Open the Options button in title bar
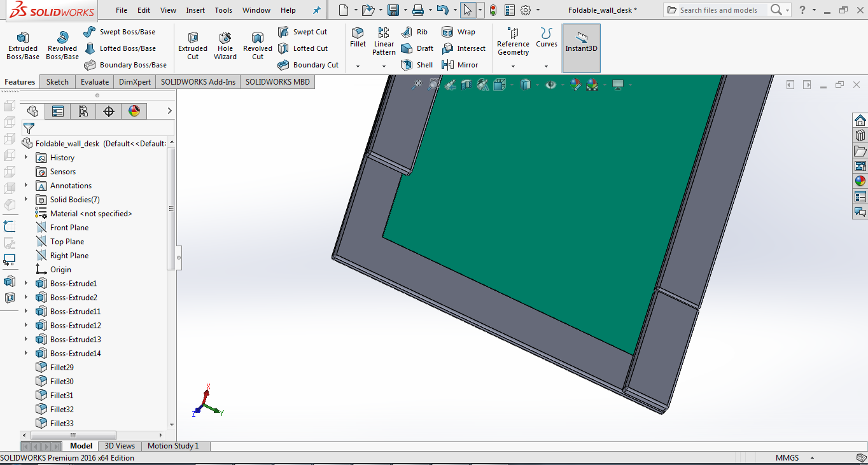 (x=526, y=10)
